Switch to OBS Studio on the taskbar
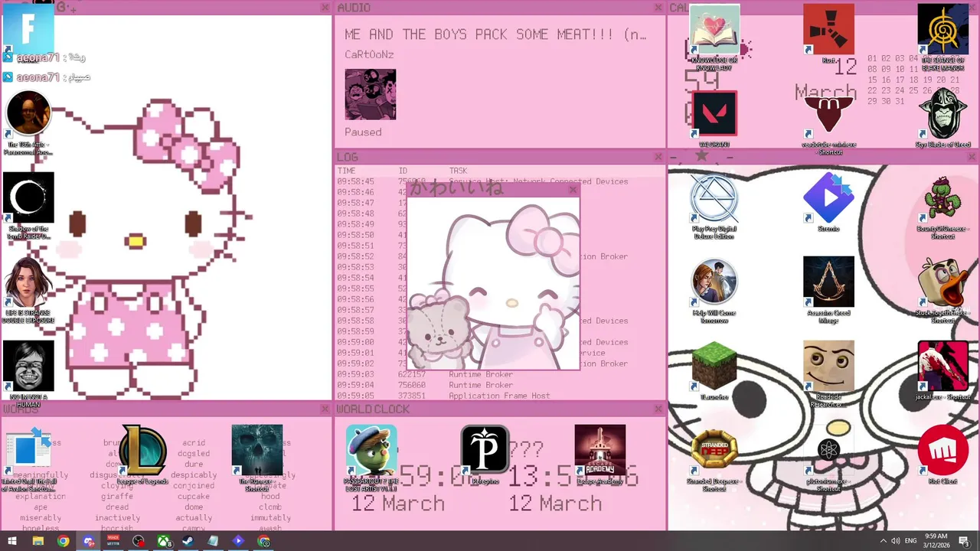The image size is (980, 551). 139,541
